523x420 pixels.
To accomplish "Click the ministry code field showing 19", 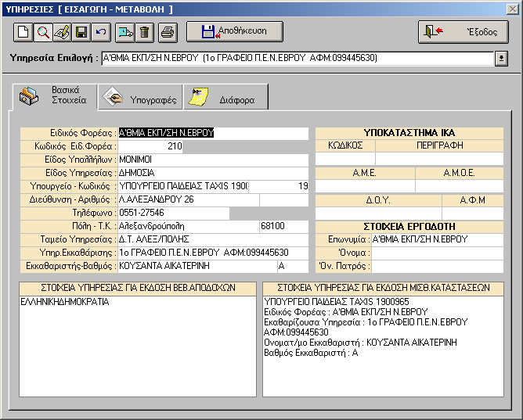I will (279, 186).
